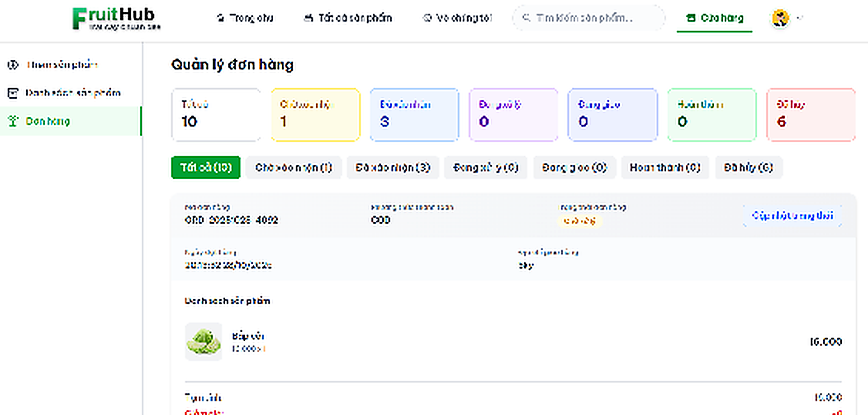Select the Hoàn thành (0) tab
Viewport: 868px width, 415px height.
665,167
